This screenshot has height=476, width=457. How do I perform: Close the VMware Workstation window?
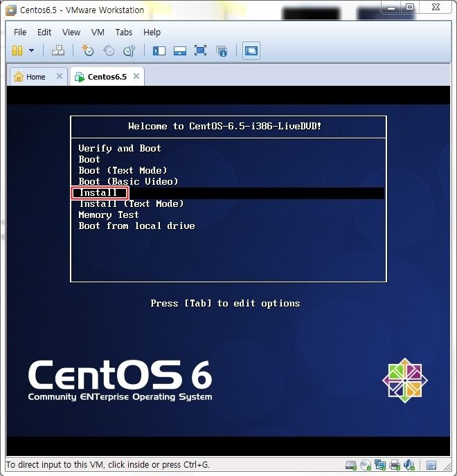coord(436,8)
